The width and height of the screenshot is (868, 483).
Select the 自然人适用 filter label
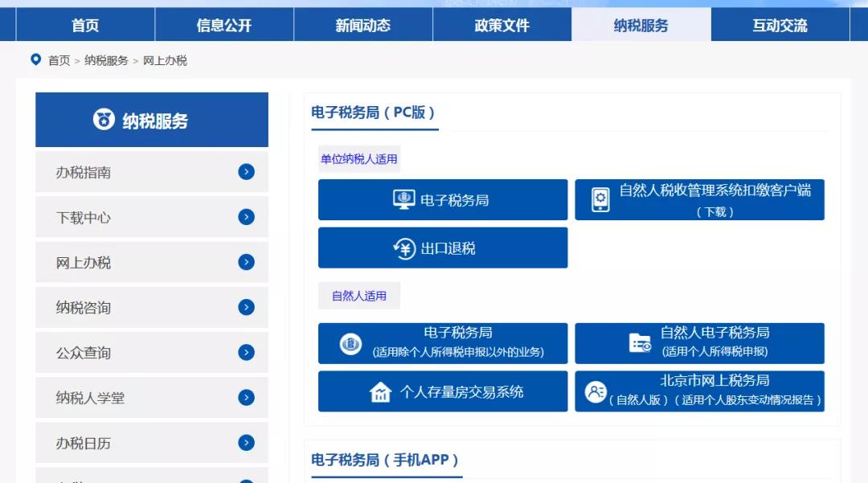coord(358,295)
